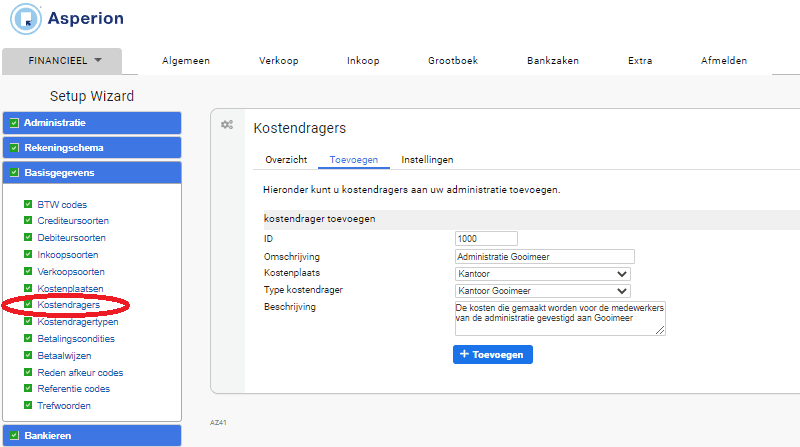Toggle the Kostendragertypen checkbox
The width and height of the screenshot is (800, 447).
28,321
